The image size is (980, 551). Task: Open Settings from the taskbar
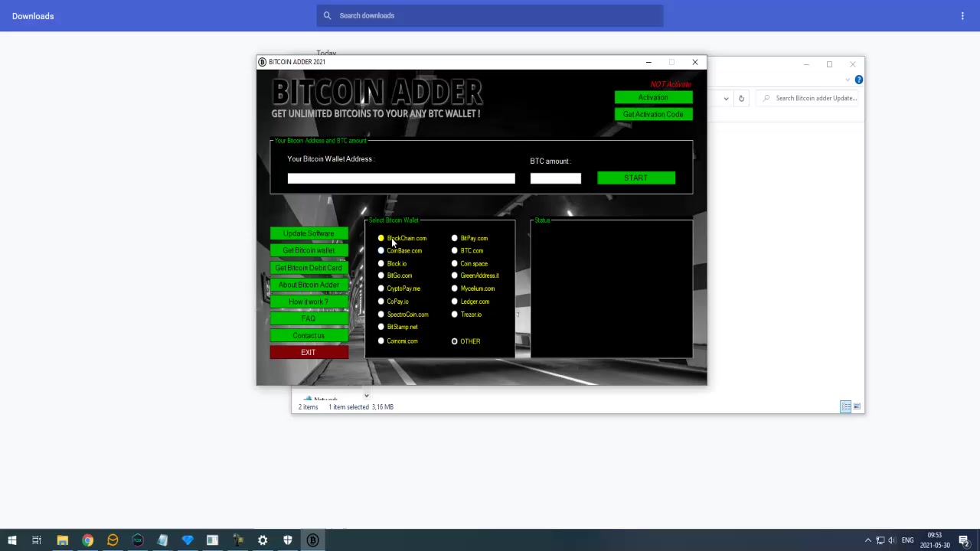263,540
